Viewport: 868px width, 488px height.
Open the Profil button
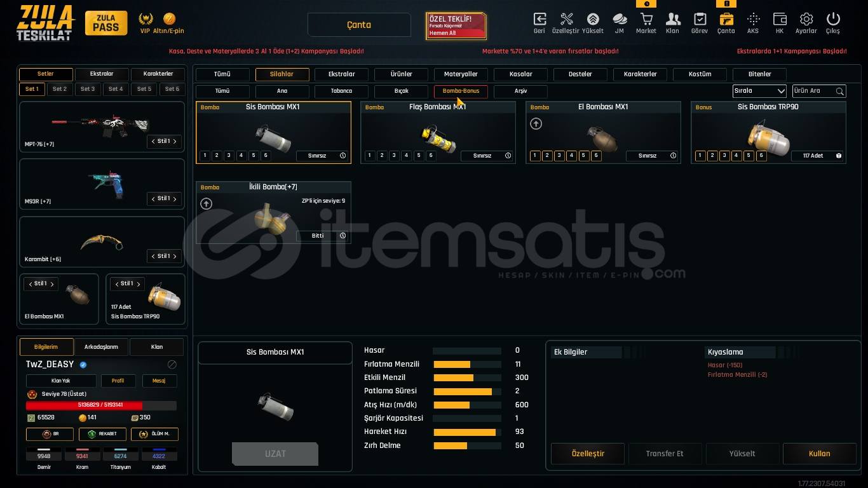(118, 381)
